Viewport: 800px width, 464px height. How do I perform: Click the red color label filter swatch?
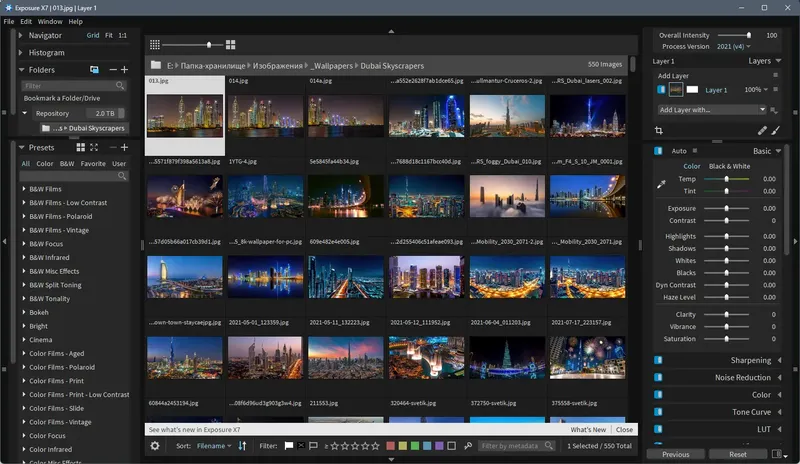tap(388, 445)
